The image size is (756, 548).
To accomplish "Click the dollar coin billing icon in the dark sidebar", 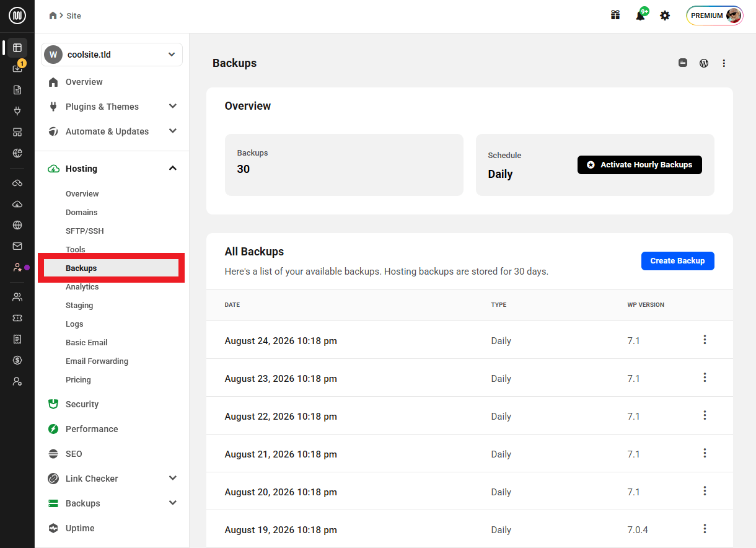I will (17, 360).
